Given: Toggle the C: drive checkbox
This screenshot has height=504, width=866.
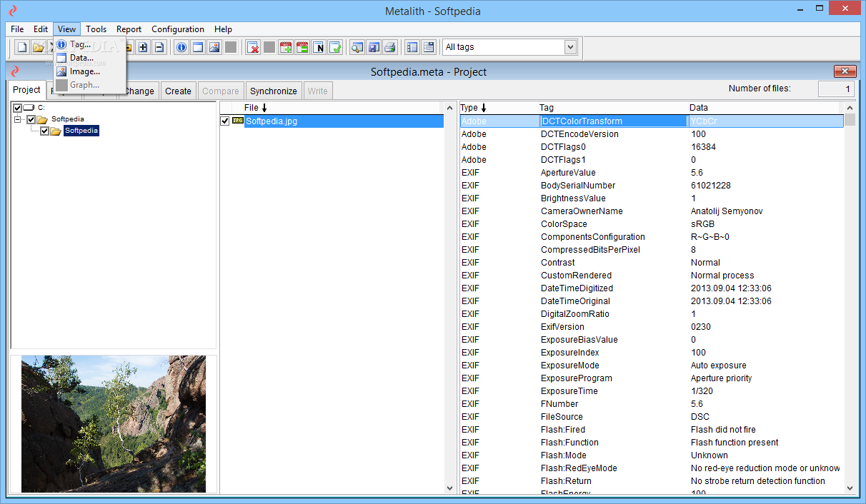Looking at the screenshot, I should click(x=18, y=108).
